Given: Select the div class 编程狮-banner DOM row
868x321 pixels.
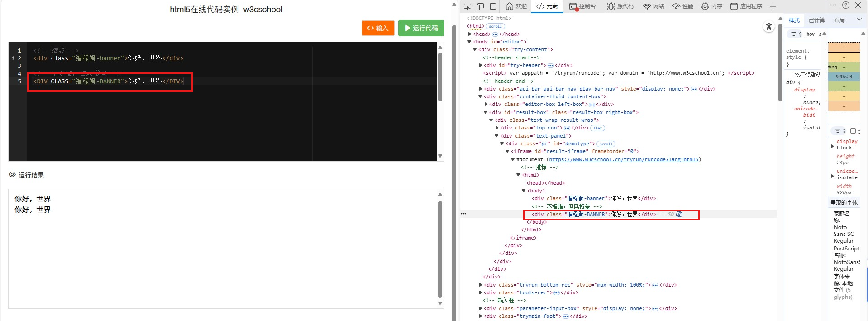Looking at the screenshot, I should (x=593, y=198).
